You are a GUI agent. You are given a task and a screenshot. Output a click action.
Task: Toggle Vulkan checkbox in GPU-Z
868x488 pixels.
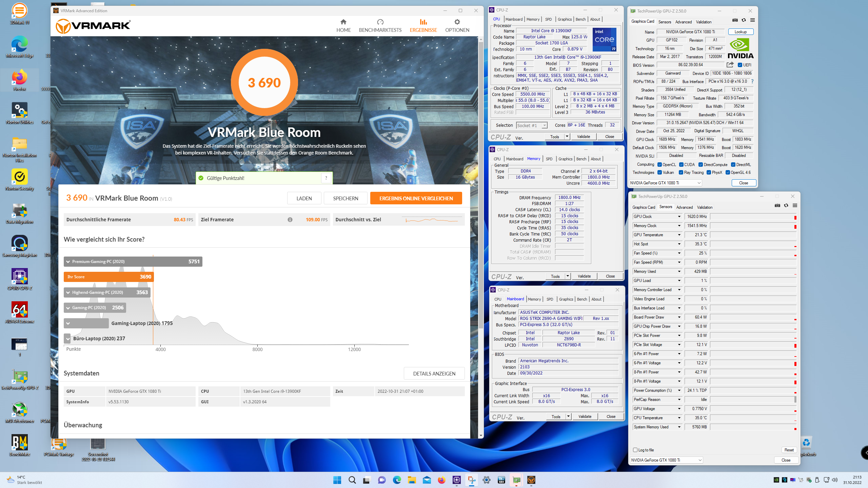pyautogui.click(x=659, y=172)
